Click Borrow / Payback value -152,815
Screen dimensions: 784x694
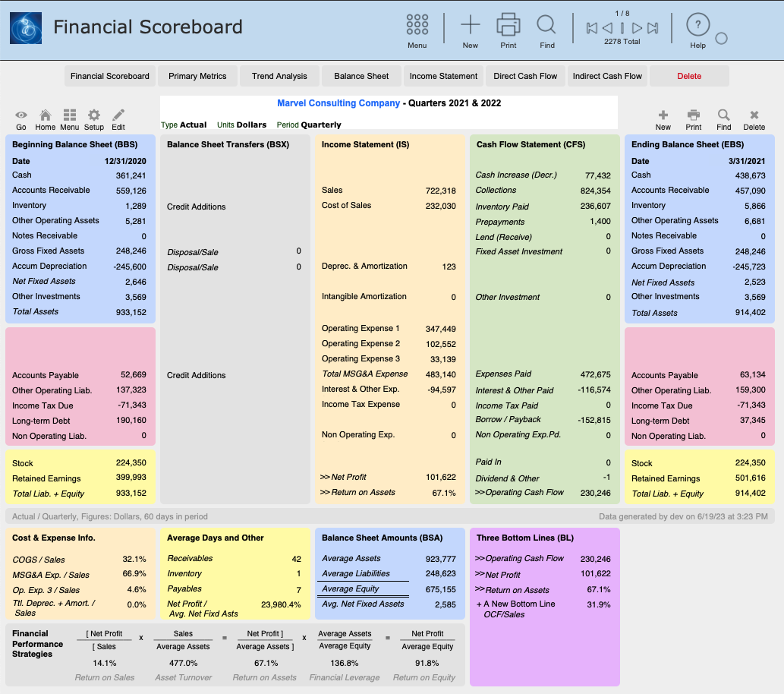click(594, 421)
